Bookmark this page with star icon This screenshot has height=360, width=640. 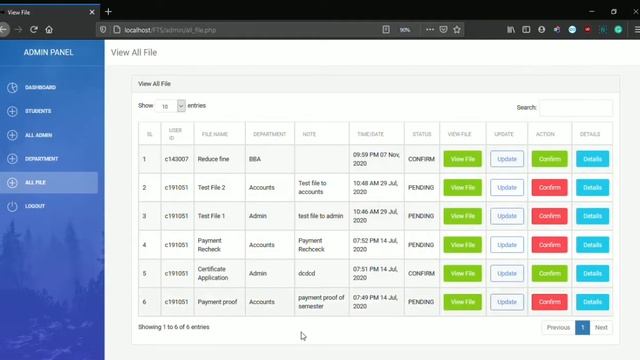click(457, 29)
